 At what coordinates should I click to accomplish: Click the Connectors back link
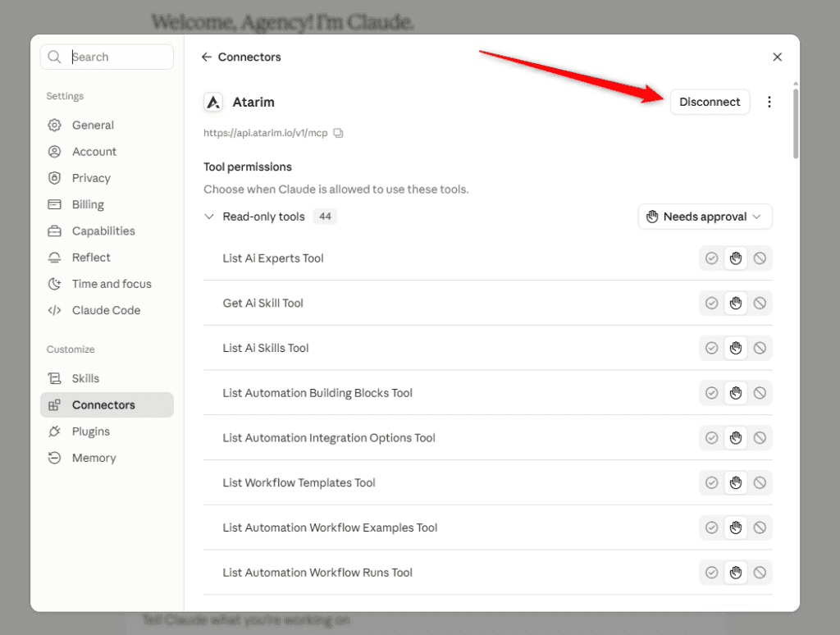[249, 57]
